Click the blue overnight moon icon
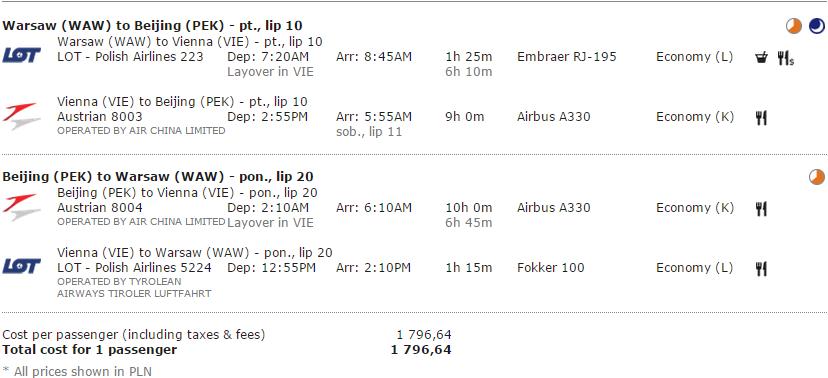Screen dimensions: 828x378 [x=817, y=25]
